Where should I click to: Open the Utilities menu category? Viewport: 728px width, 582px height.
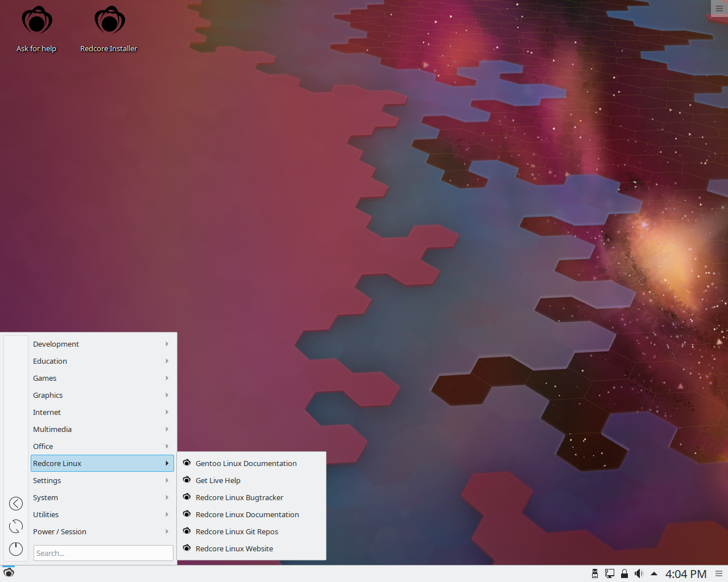coord(102,514)
